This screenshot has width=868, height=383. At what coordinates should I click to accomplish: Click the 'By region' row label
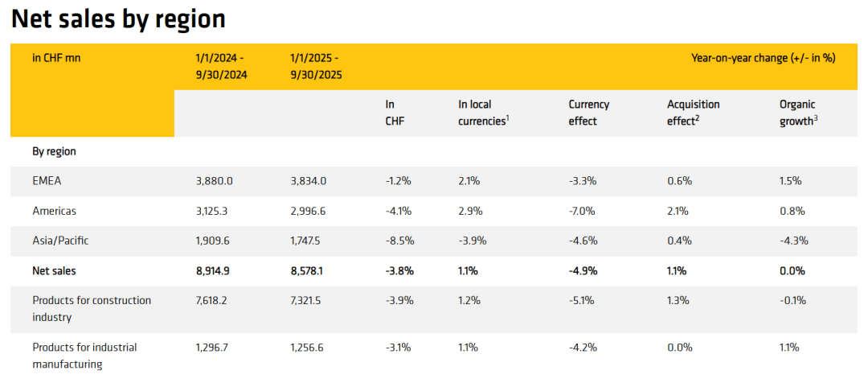(54, 151)
